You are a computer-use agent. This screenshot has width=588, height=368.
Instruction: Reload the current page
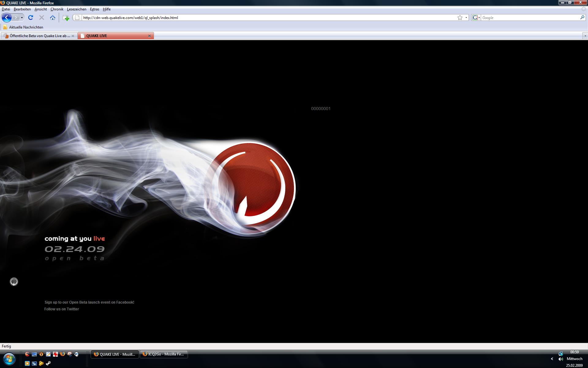tap(30, 17)
